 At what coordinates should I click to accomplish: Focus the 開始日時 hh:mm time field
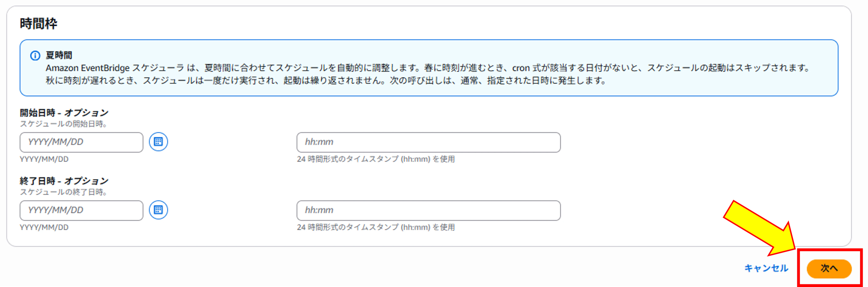[x=429, y=142]
